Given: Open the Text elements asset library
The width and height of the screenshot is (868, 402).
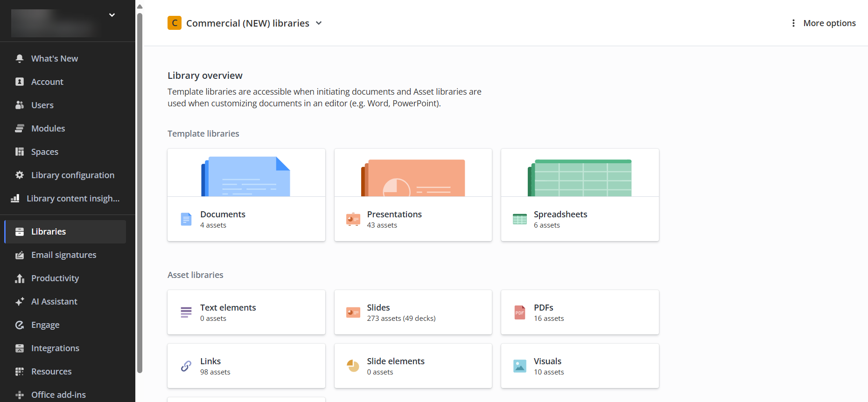Looking at the screenshot, I should (x=246, y=312).
